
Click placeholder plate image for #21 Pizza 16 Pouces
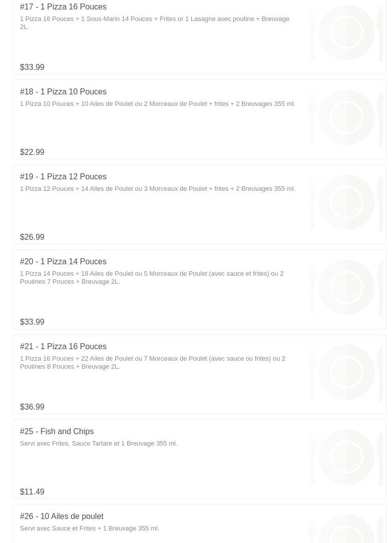coord(346,373)
